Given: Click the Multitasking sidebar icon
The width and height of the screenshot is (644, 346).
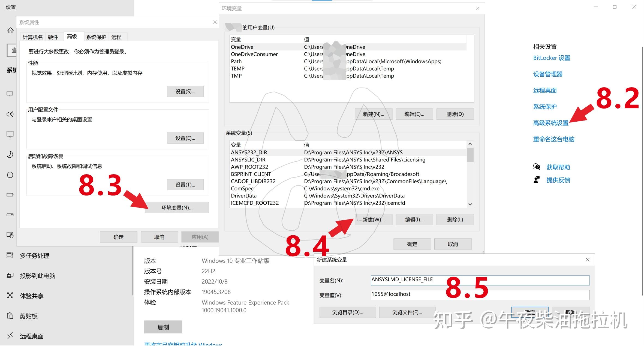Looking at the screenshot, I should pyautogui.click(x=10, y=255).
